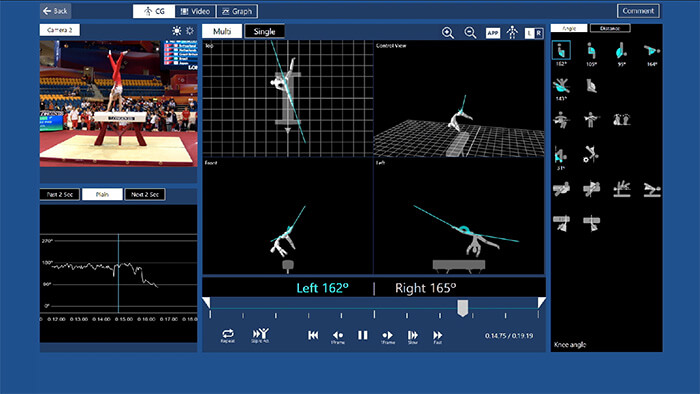Select the gymnast video thumbnail
Screen dimensions: 700x394
[118, 104]
